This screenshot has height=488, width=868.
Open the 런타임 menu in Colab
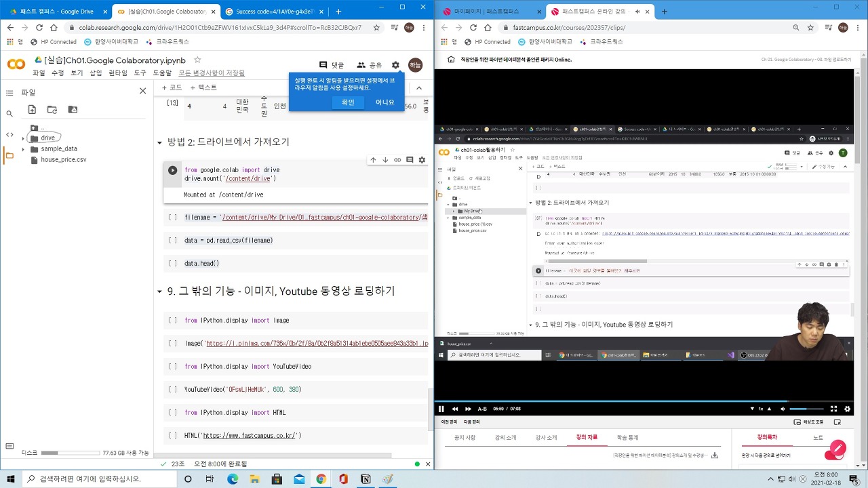point(118,73)
